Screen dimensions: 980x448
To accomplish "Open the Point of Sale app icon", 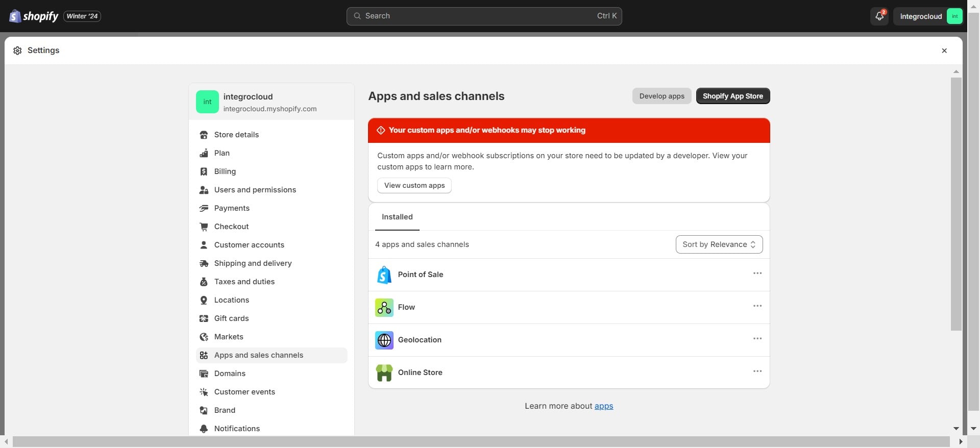I will (384, 275).
